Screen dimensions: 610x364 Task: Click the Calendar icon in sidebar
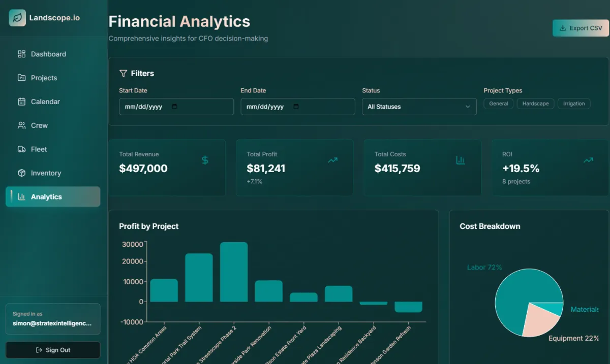(21, 102)
